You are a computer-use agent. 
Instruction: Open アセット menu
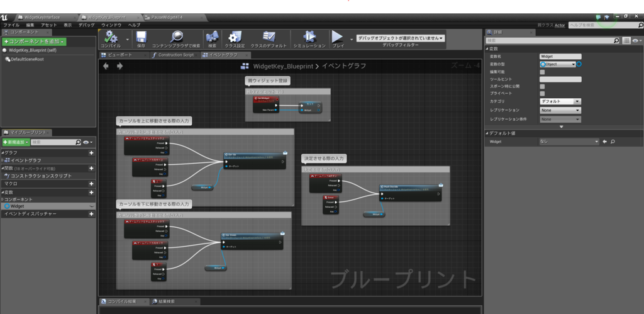49,25
